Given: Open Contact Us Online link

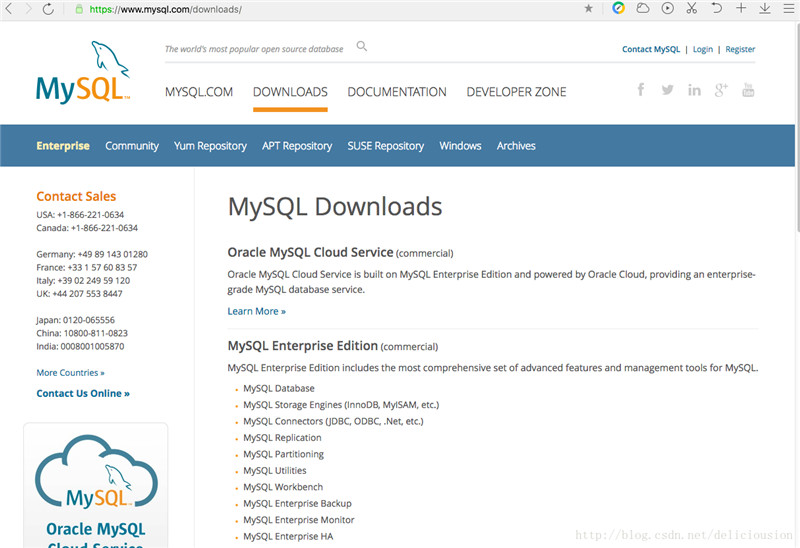Looking at the screenshot, I should pos(83,393).
